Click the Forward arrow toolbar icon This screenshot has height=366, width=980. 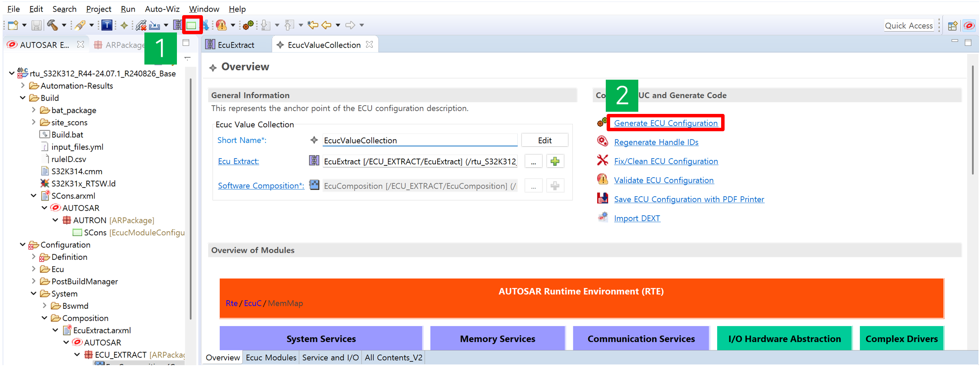point(350,25)
